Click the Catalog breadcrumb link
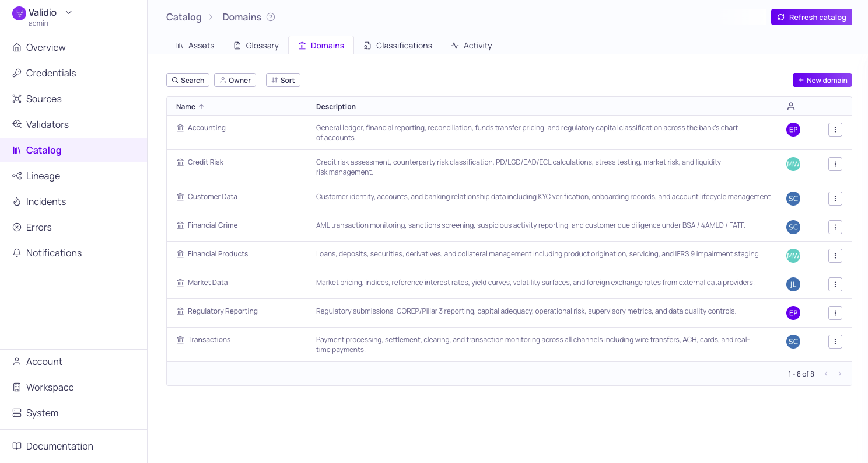The image size is (868, 463). pos(184,17)
